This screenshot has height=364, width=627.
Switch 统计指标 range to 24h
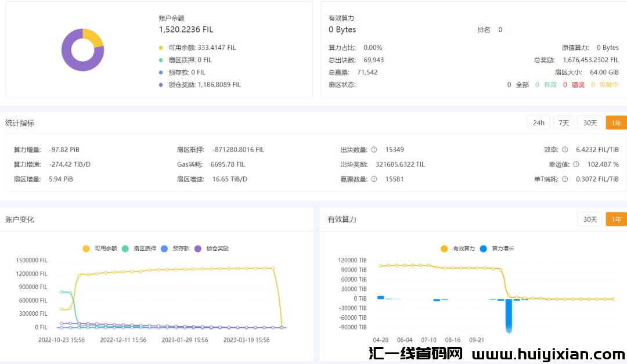click(x=539, y=122)
